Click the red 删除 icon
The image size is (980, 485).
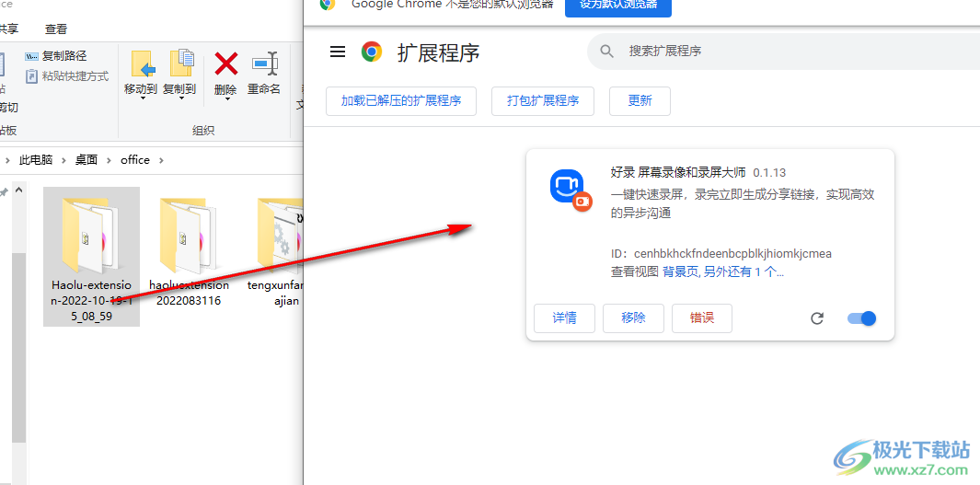[x=225, y=64]
